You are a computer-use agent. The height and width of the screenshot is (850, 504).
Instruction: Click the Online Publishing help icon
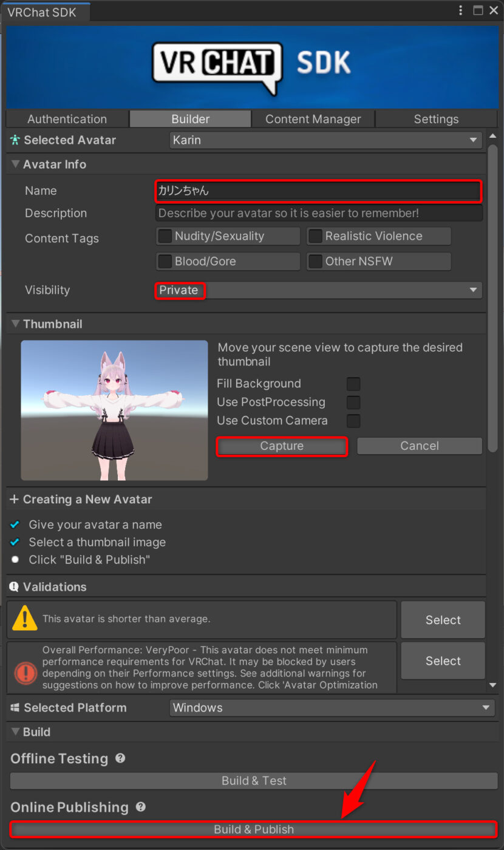pyautogui.click(x=141, y=807)
